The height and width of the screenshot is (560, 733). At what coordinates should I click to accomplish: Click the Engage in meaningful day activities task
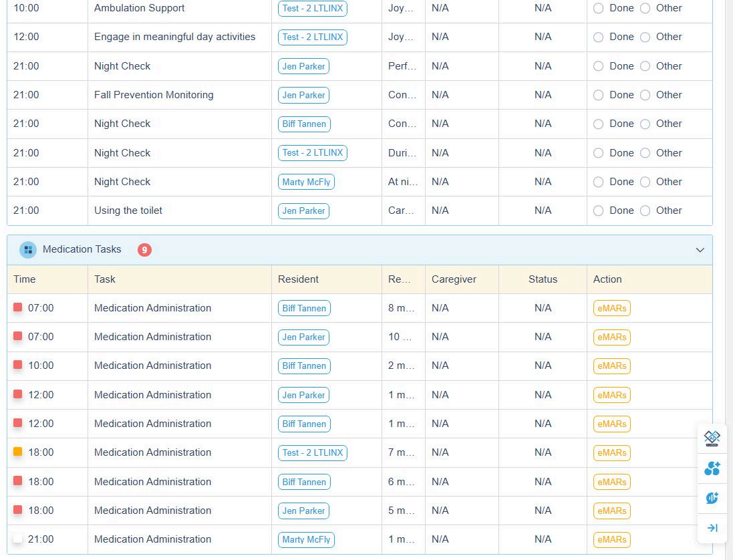coord(174,37)
